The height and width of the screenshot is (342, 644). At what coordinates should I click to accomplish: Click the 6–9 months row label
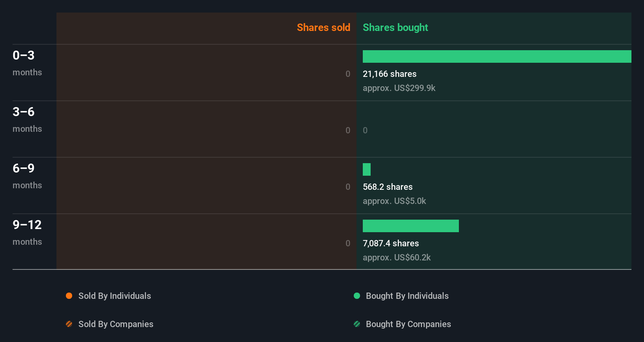point(27,176)
